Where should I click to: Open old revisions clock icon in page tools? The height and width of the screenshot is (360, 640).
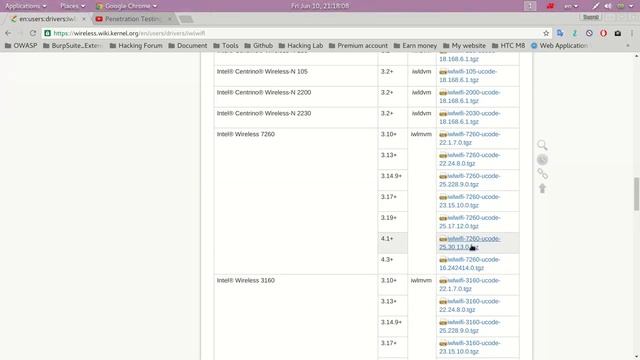coord(542,160)
